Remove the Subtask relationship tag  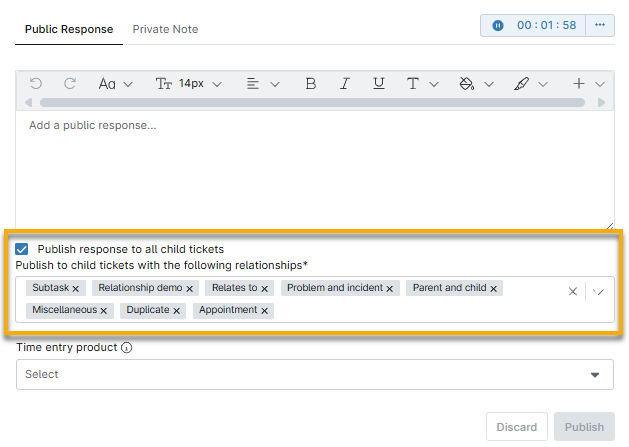tap(76, 288)
